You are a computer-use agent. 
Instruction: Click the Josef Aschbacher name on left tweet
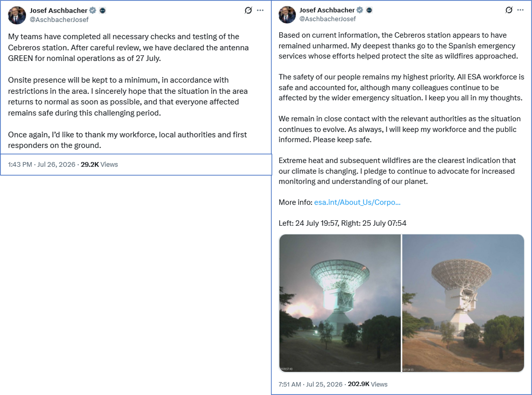58,10
